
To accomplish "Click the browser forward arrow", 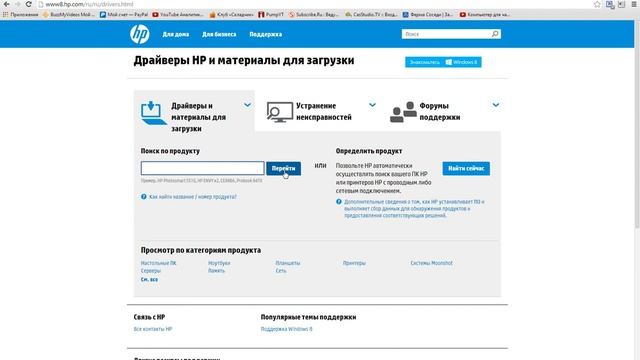I will pyautogui.click(x=18, y=4).
